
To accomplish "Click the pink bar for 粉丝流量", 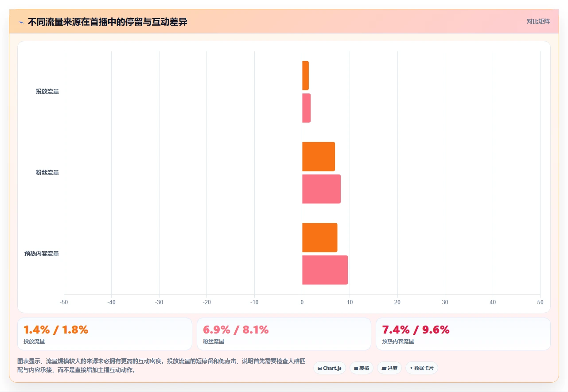I will point(321,189).
